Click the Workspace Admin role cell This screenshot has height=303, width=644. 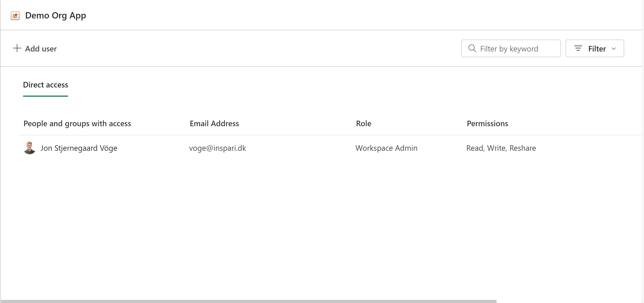pyautogui.click(x=386, y=148)
